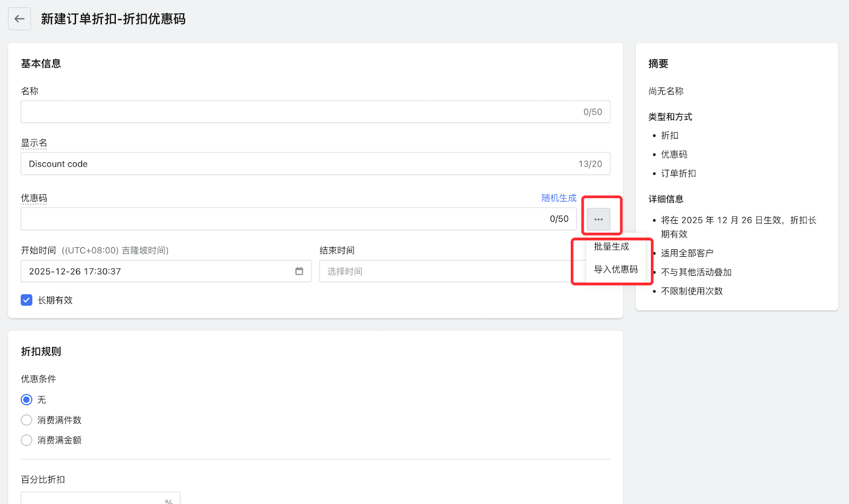The height and width of the screenshot is (504, 849).
Task: Click into the 优惠码 input field
Action: 281,219
